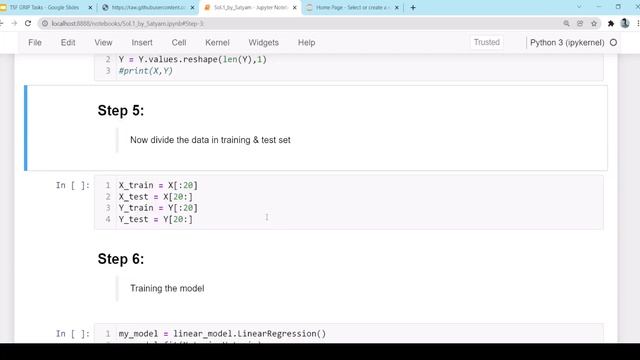This screenshot has width=640, height=360.
Task: Open the Help menu
Action: [x=306, y=42]
